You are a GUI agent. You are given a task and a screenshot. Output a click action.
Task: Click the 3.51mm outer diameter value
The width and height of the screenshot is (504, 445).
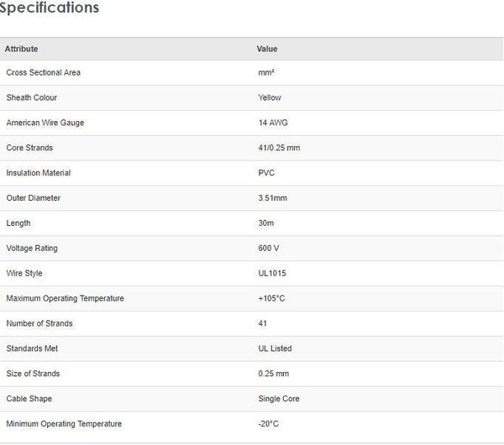tap(273, 198)
